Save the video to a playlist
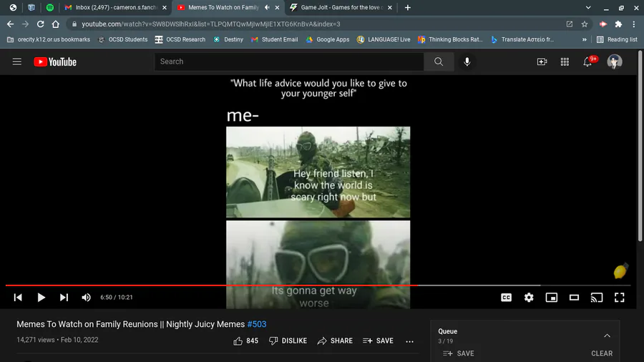The image size is (644, 362). click(x=378, y=341)
